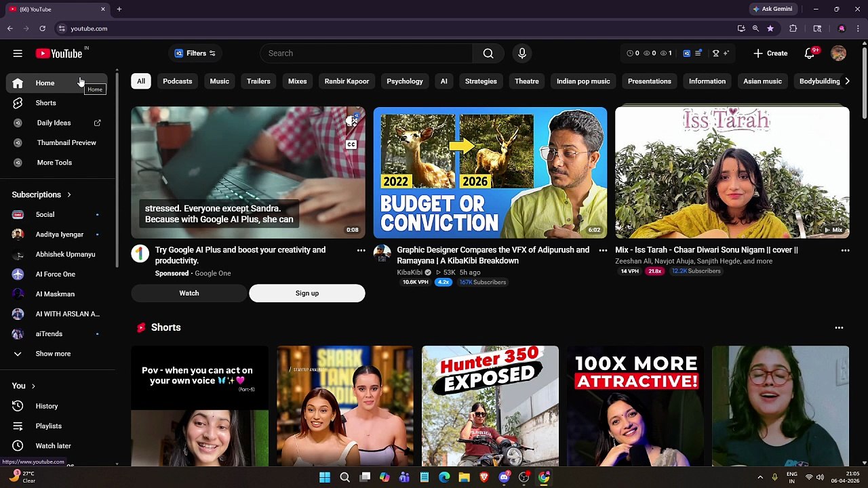Image resolution: width=868 pixels, height=488 pixels.
Task: Open Ask Gemini
Action: click(x=772, y=9)
